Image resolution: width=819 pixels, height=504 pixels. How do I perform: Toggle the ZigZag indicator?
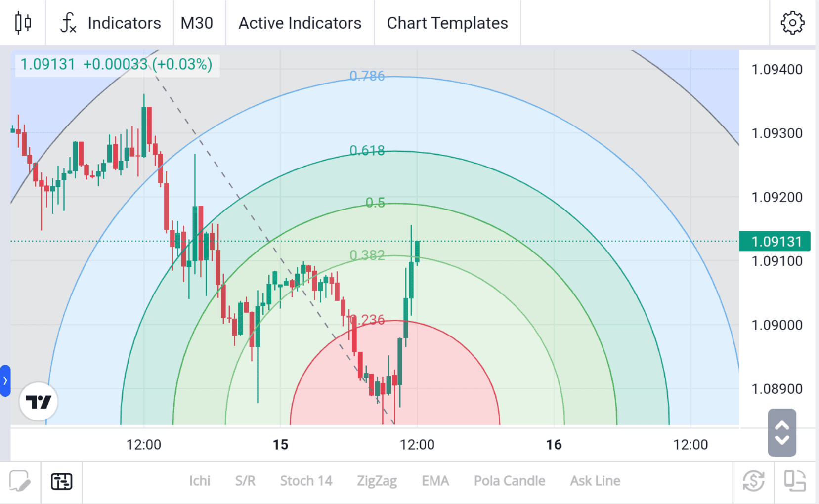pos(377,481)
